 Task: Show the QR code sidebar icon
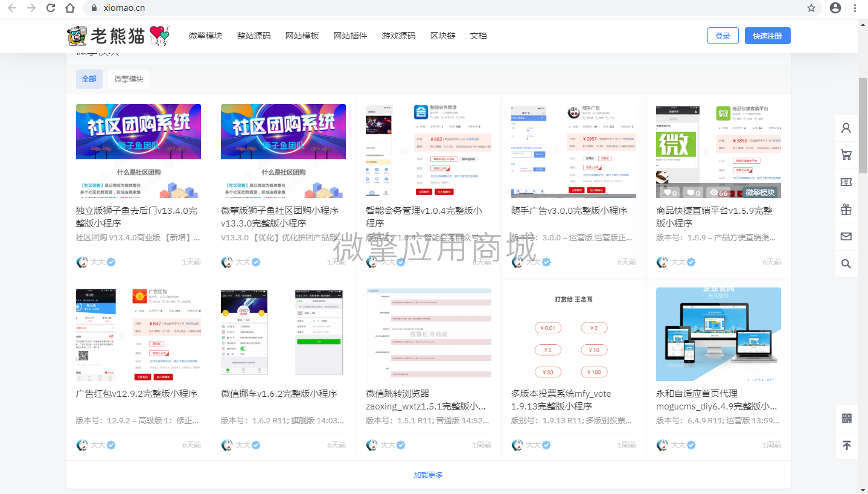(846, 418)
